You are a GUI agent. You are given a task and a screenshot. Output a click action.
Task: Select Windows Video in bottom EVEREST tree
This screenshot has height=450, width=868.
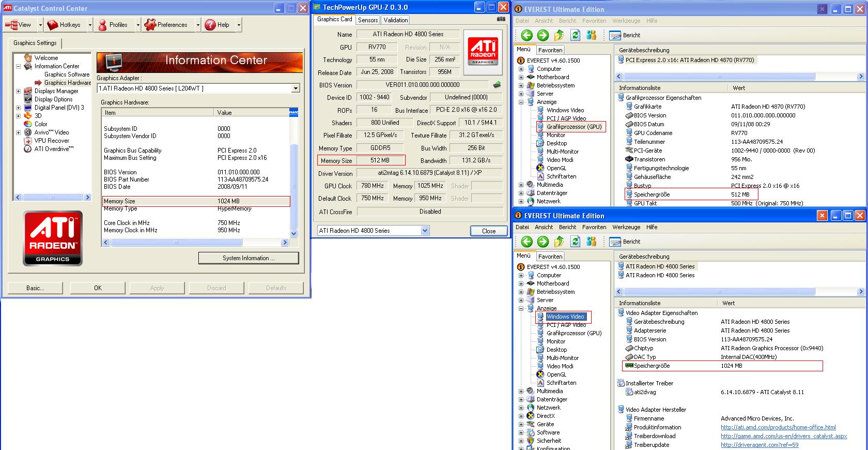[565, 317]
